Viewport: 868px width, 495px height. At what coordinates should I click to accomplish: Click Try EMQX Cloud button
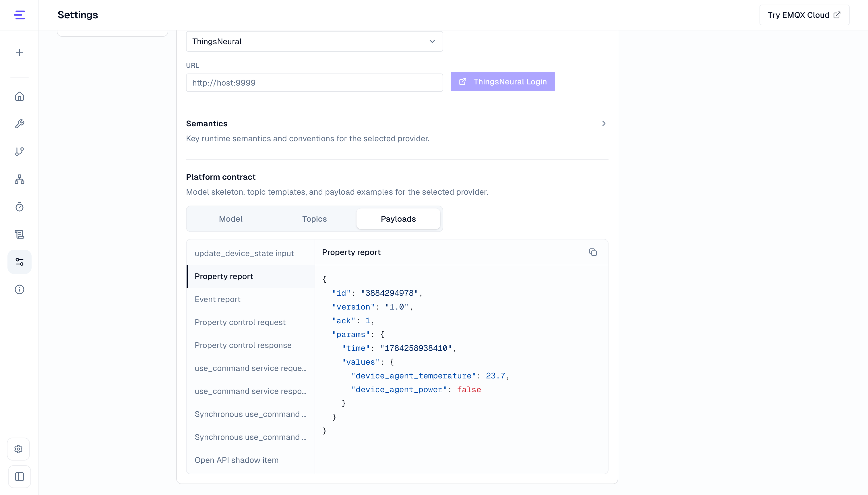coord(804,15)
